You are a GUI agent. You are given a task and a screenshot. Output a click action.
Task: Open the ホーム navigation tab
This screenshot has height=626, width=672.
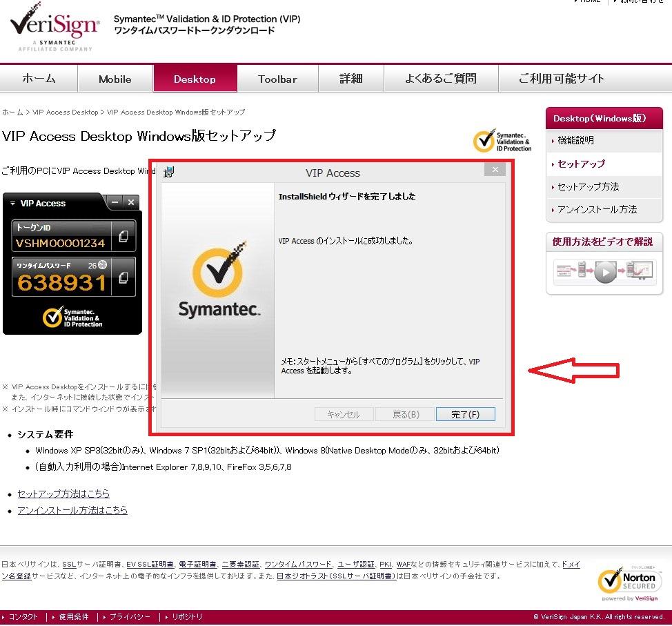[x=39, y=79]
